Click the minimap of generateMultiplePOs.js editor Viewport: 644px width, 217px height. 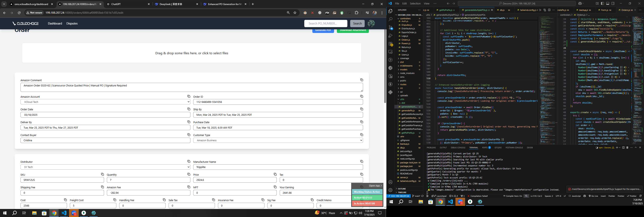[547, 80]
